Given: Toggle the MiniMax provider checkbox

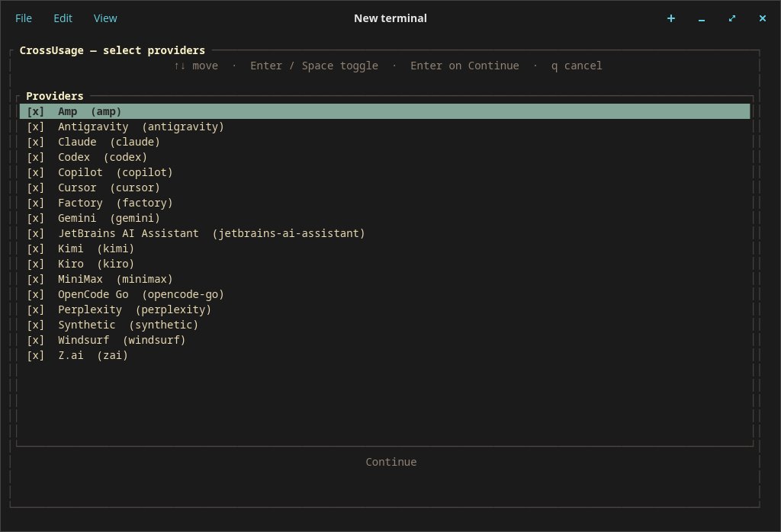Looking at the screenshot, I should point(35,279).
